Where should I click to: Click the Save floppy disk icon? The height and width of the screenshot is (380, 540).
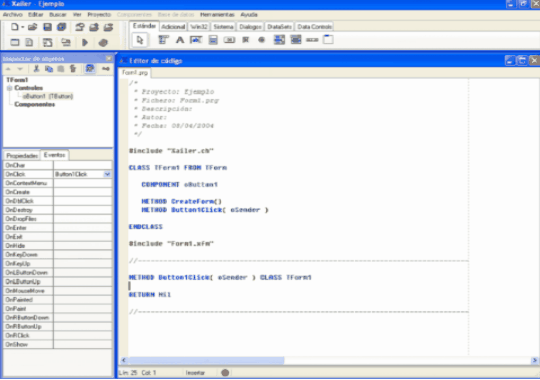pyautogui.click(x=47, y=27)
